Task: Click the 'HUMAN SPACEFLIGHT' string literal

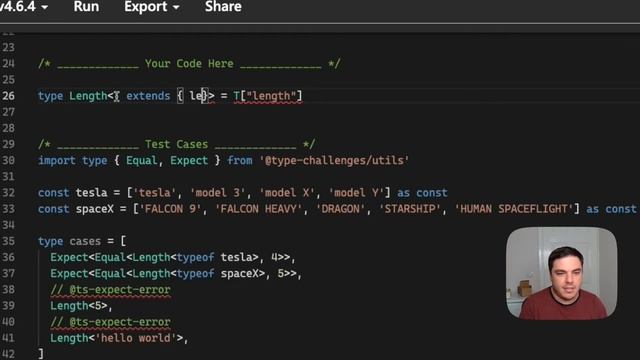Action: (x=513, y=209)
